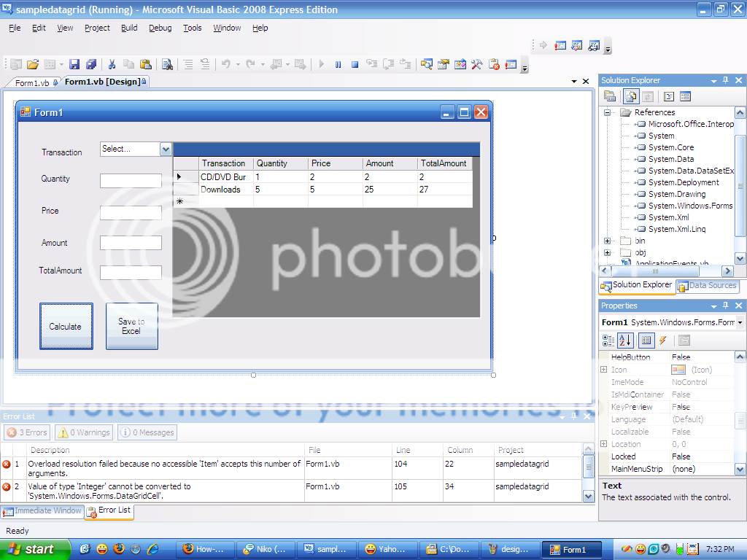This screenshot has height=560, width=747.
Task: Show Properties list button in Properties panel
Action: point(646,340)
